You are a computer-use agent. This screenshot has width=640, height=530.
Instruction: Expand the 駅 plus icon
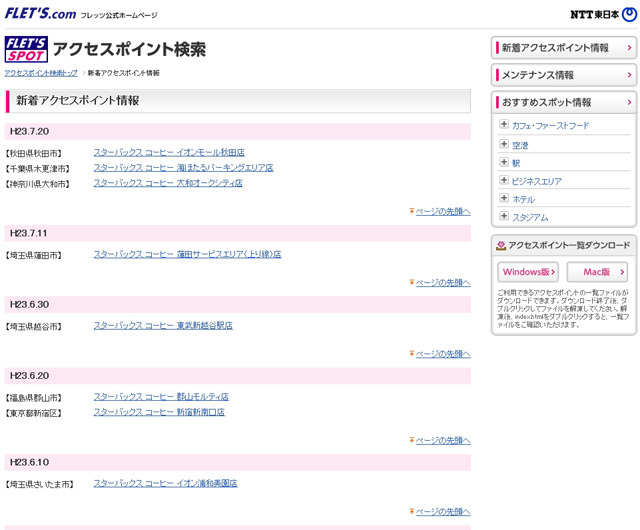click(x=504, y=162)
